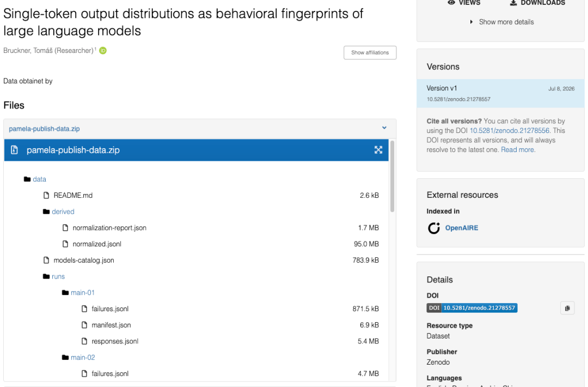Click the runs folder icon
The height and width of the screenshot is (387, 588).
click(x=46, y=276)
